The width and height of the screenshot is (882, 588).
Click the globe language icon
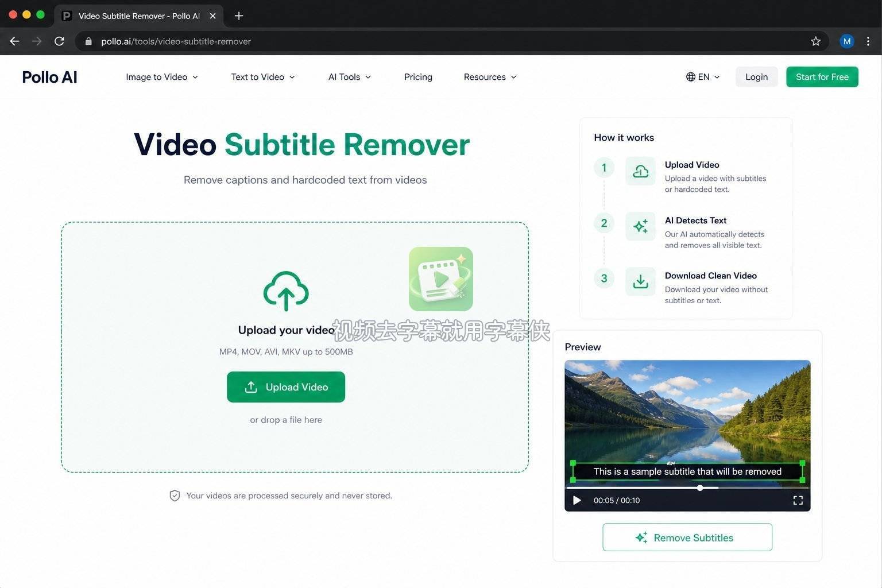691,77
